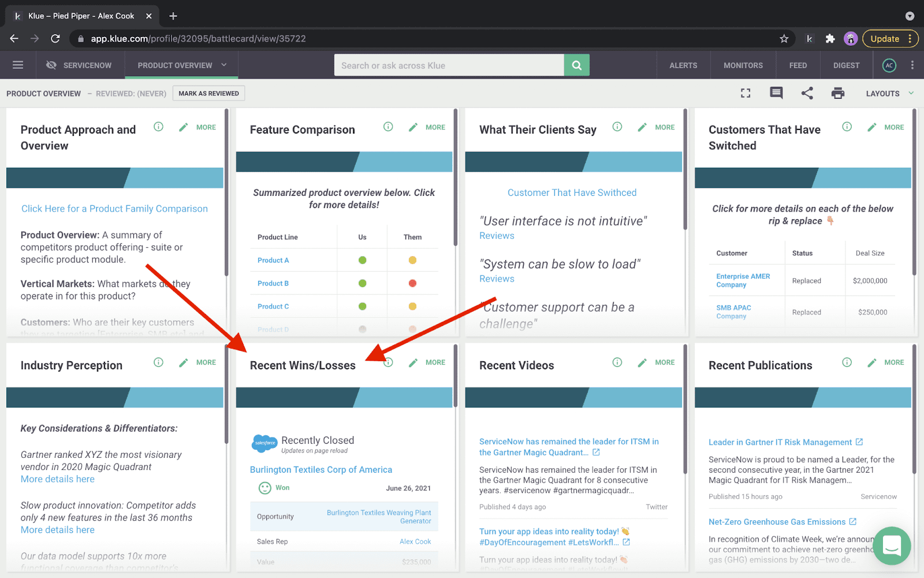Expand MORE on Product Approach card
924x578 pixels.
pos(206,127)
